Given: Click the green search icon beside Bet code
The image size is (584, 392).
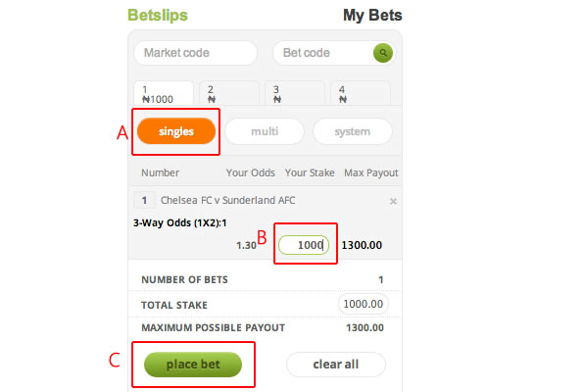Looking at the screenshot, I should click(x=382, y=53).
